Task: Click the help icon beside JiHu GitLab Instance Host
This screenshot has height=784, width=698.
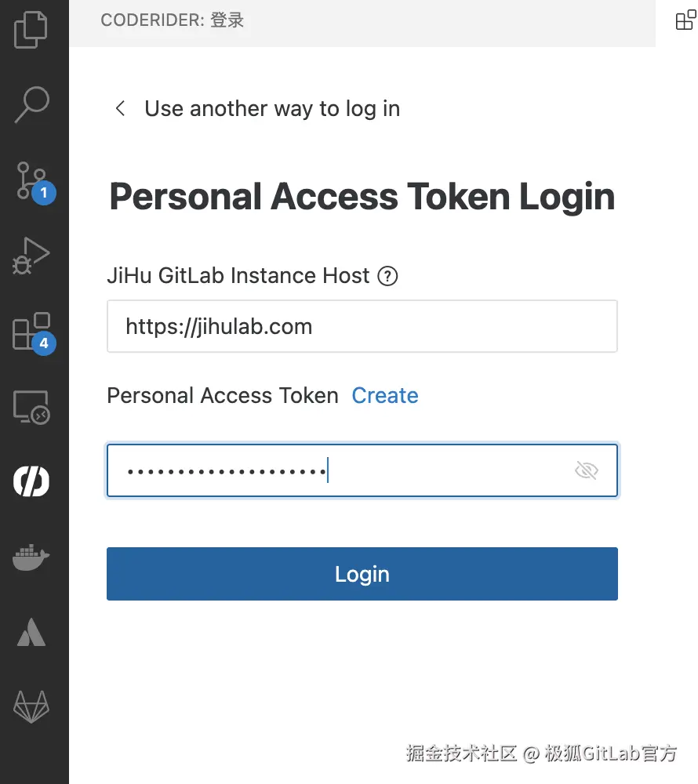Action: [x=387, y=276]
